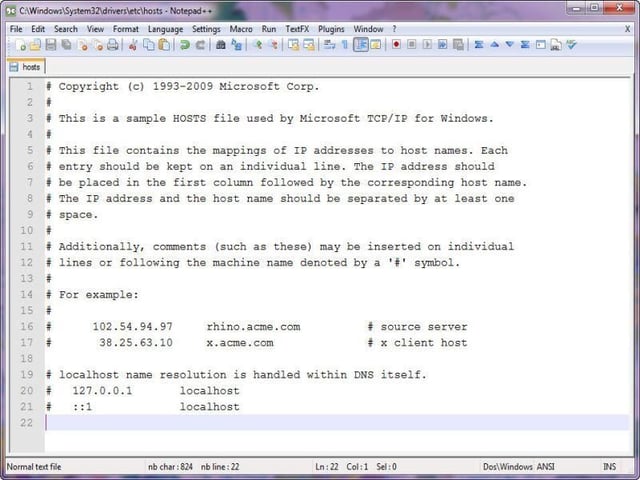Click the Copy icon in toolbar
Screen dimensions: 640x480
[149, 44]
